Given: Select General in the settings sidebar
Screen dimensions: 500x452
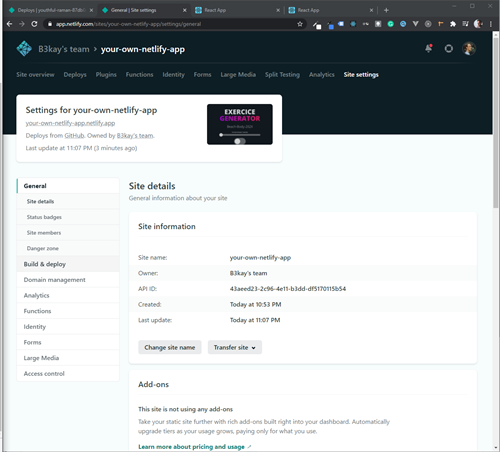Looking at the screenshot, I should [68, 186].
